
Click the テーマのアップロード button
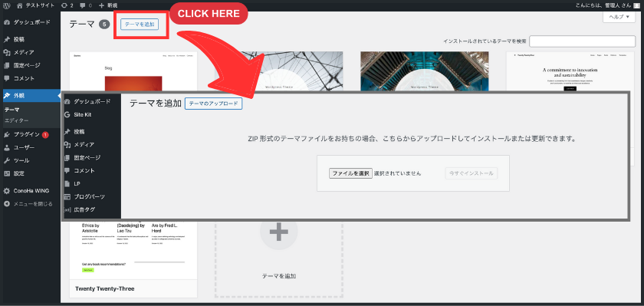coord(214,104)
